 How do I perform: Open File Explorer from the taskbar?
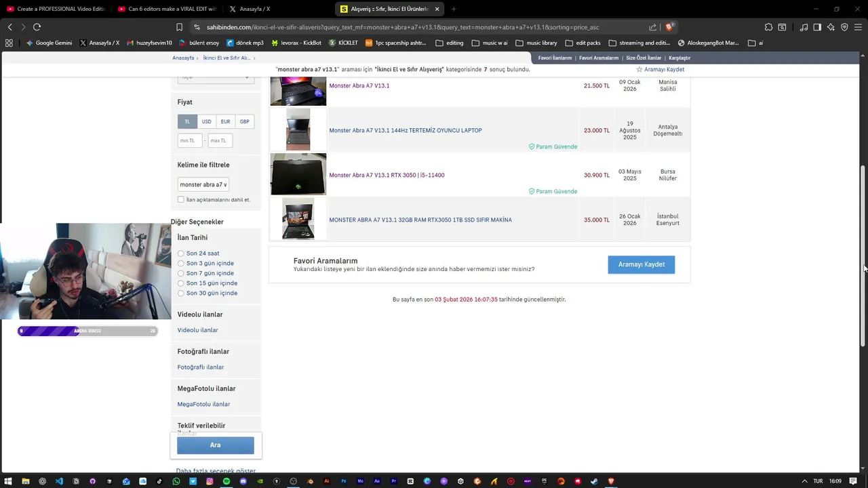click(x=26, y=481)
